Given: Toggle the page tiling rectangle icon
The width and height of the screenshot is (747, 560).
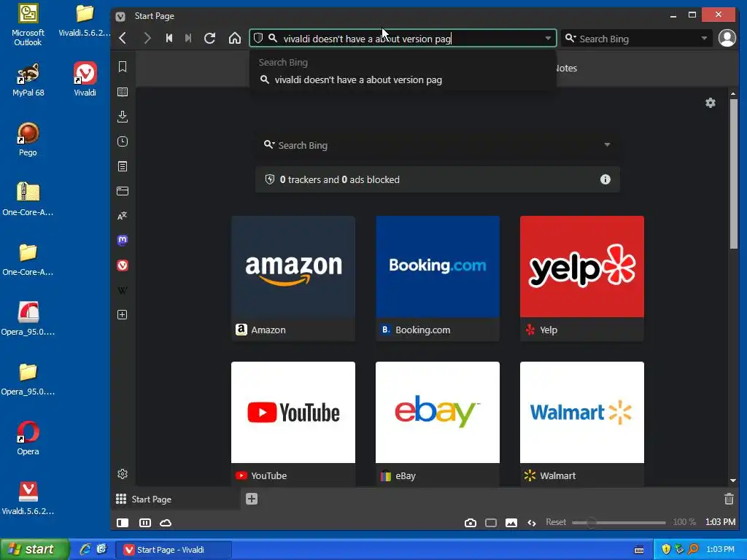Looking at the screenshot, I should click(491, 523).
